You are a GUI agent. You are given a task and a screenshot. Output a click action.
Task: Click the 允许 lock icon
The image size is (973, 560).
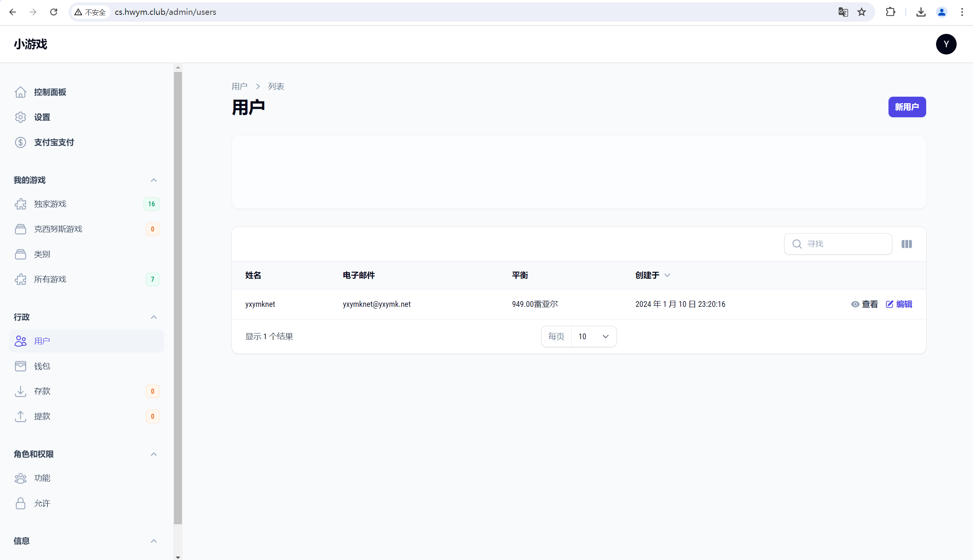21,503
